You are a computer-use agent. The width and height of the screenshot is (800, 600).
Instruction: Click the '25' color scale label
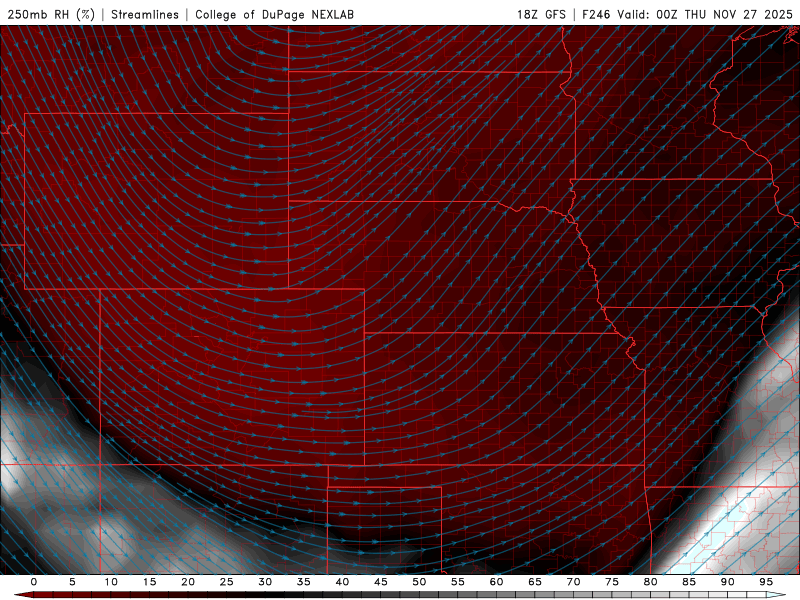pos(227,582)
